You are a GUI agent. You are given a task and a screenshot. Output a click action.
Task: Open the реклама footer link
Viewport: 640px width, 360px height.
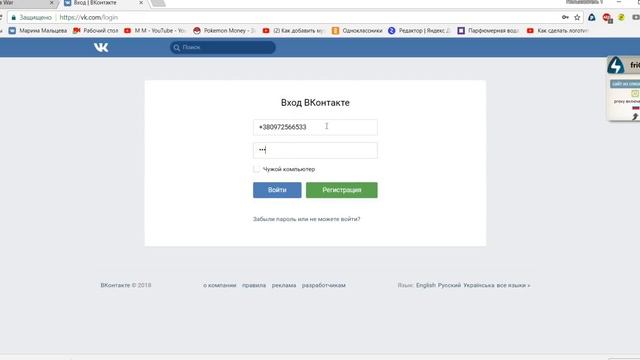(x=284, y=285)
